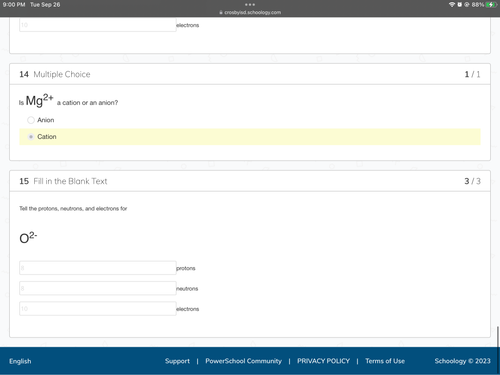Click the protons input field
The height and width of the screenshot is (375, 500).
pos(98,268)
